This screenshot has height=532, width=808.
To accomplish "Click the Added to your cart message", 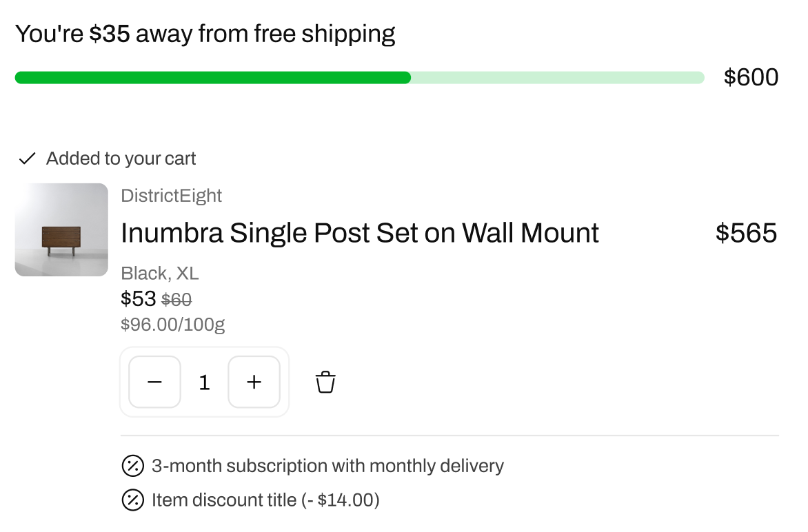I will pos(121,159).
